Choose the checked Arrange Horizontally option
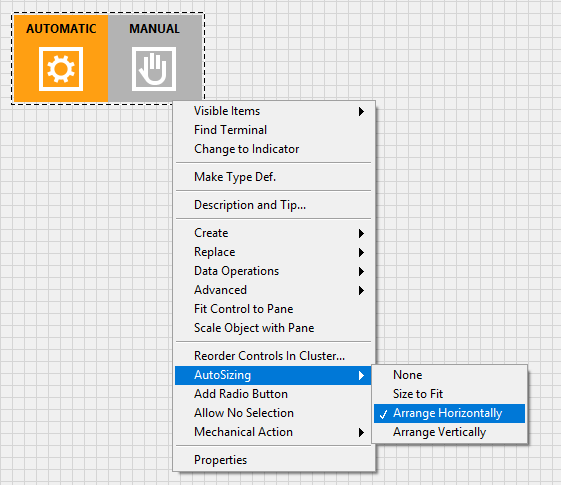 click(449, 413)
